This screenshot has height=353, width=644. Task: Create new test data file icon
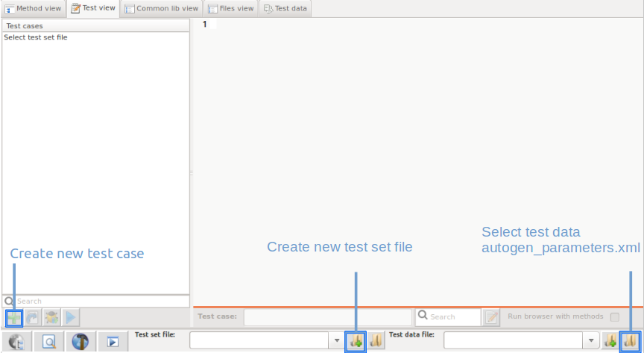[x=610, y=340]
